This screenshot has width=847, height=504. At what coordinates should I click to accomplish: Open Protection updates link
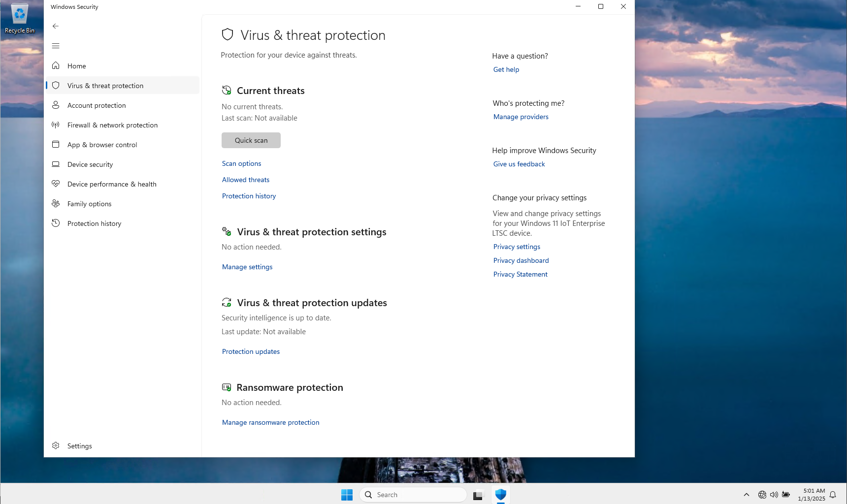(x=251, y=351)
